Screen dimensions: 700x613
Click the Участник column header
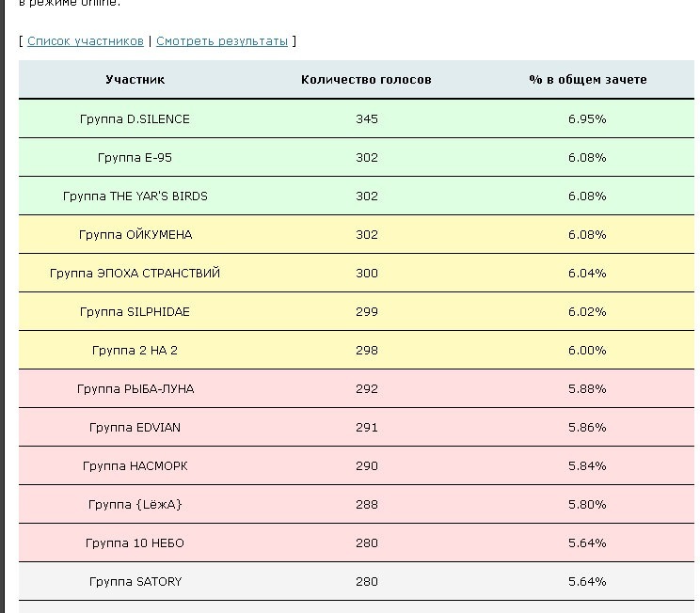(135, 80)
